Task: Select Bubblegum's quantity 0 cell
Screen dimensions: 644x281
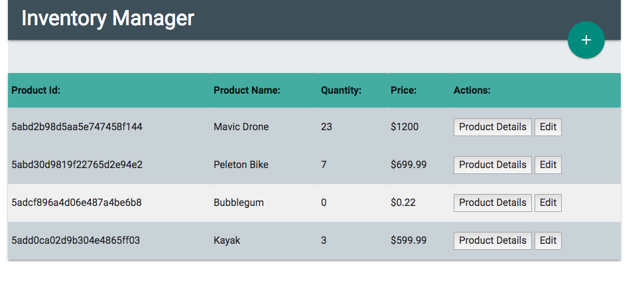Action: coord(324,203)
